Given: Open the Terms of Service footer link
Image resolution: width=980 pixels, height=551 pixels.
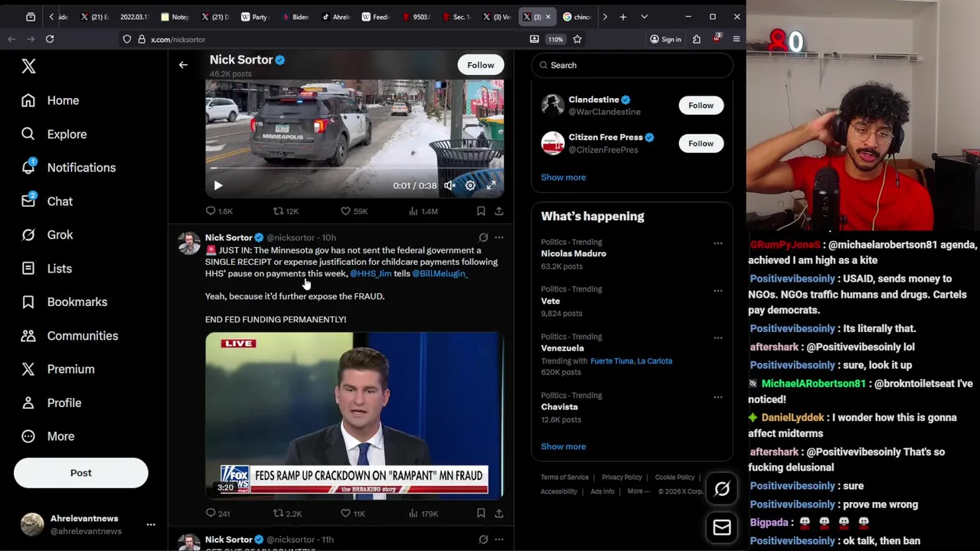Looking at the screenshot, I should click(x=564, y=478).
